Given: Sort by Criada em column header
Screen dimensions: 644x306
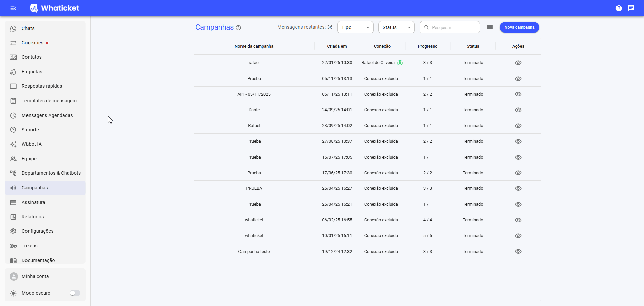Looking at the screenshot, I should click(x=337, y=46).
